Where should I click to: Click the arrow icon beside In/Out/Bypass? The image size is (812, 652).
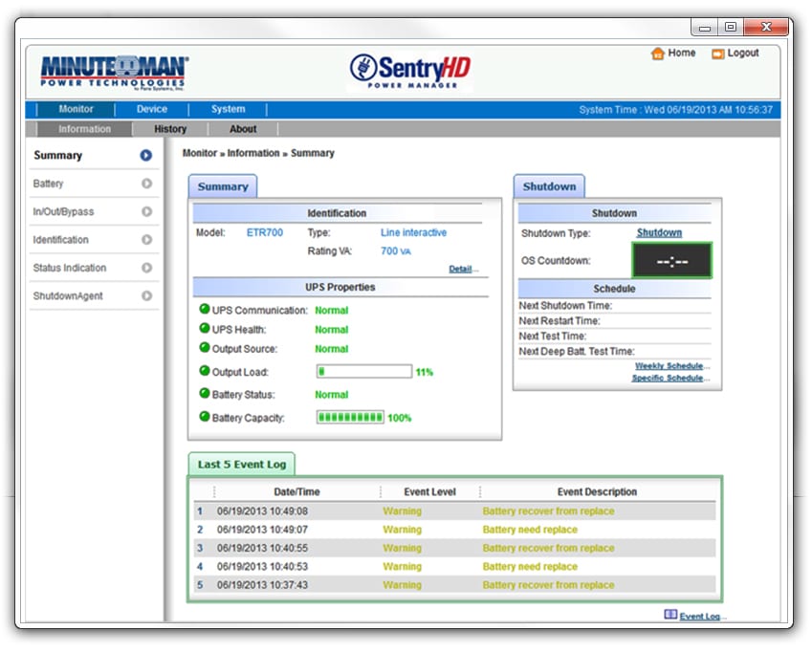[x=146, y=211]
